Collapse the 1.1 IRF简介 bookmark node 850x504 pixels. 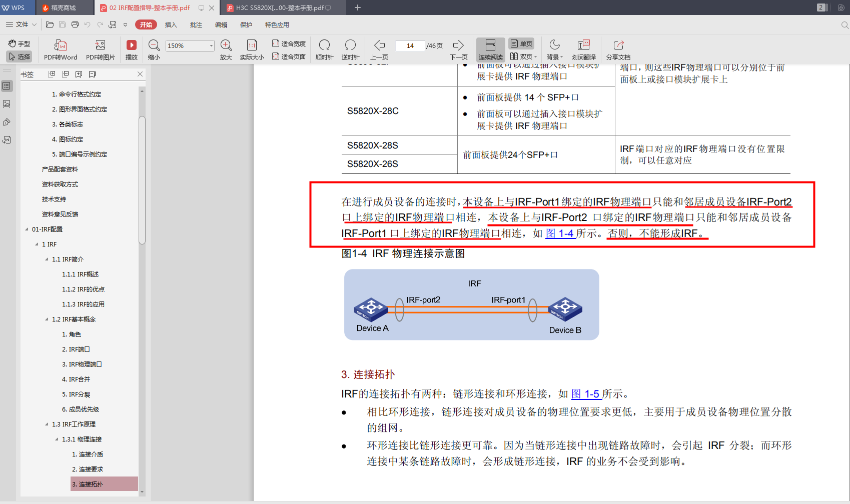(x=47, y=259)
